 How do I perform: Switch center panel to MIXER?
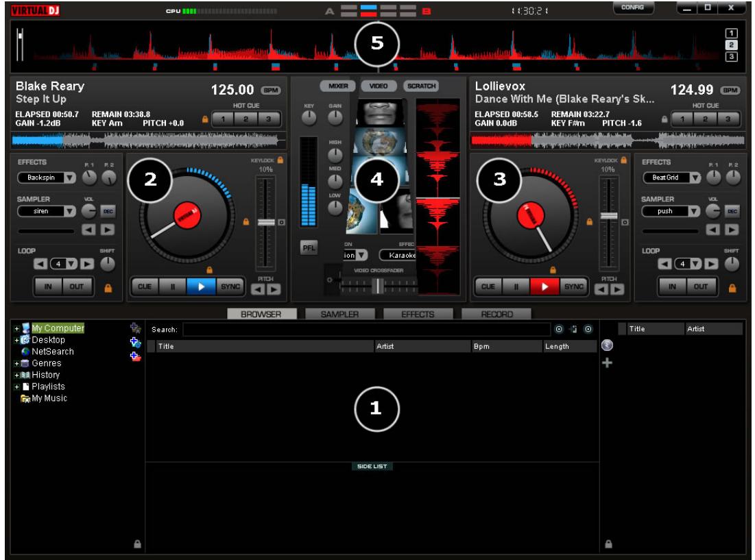click(x=338, y=86)
